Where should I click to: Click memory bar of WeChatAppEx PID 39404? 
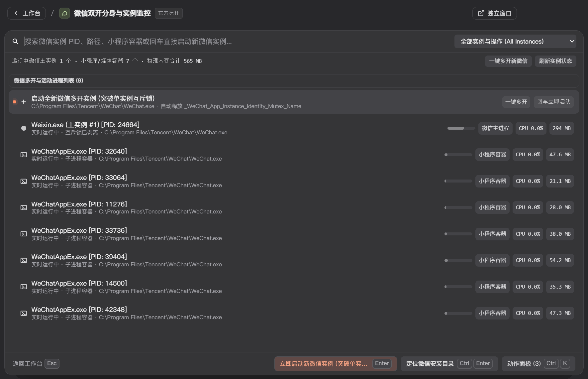point(458,260)
